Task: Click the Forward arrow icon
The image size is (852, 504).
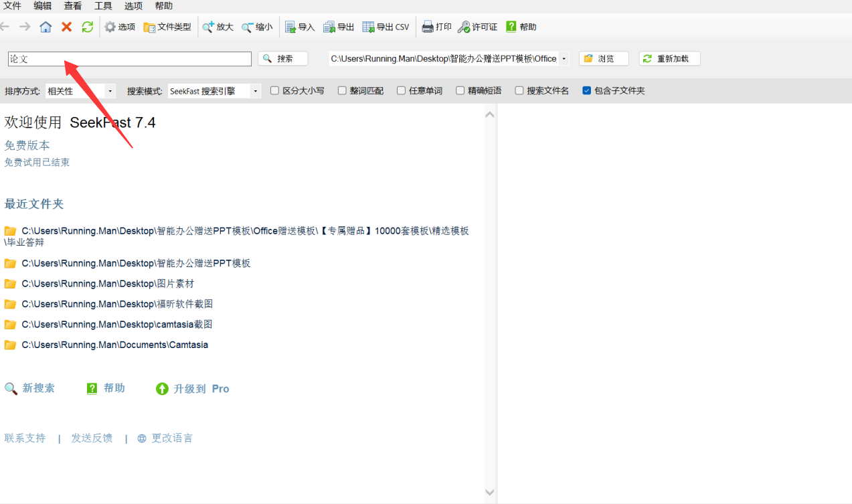Action: coord(25,27)
